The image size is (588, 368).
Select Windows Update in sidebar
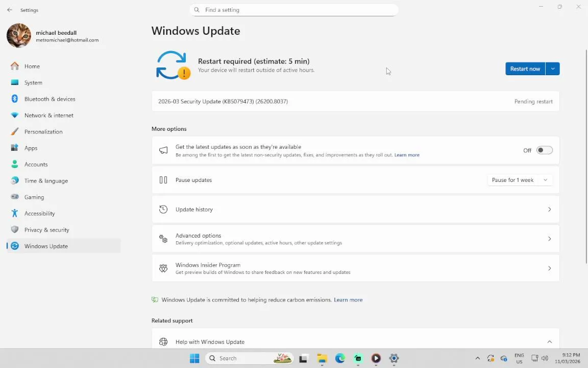[64, 246]
